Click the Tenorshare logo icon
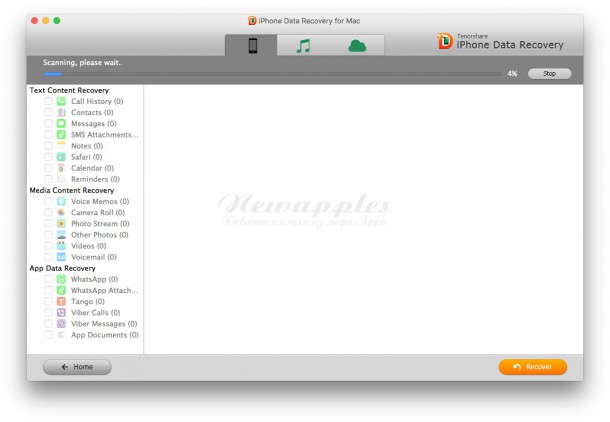The width and height of the screenshot is (610, 422). [445, 41]
